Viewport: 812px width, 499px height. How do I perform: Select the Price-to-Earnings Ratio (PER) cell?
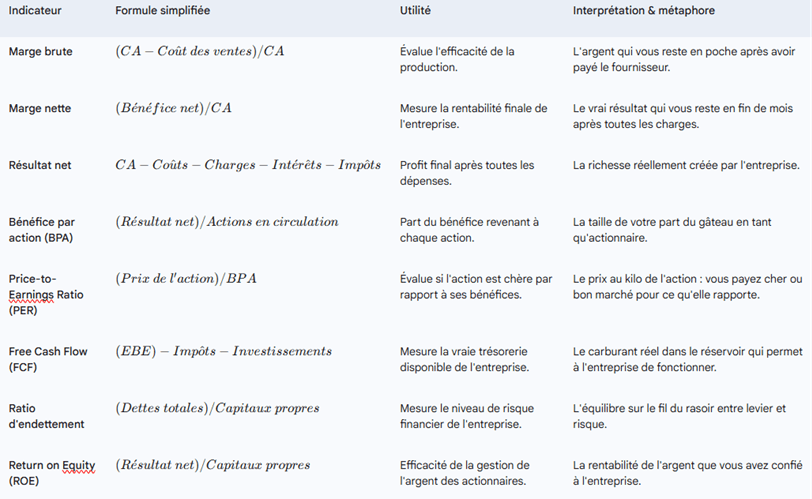(43, 294)
